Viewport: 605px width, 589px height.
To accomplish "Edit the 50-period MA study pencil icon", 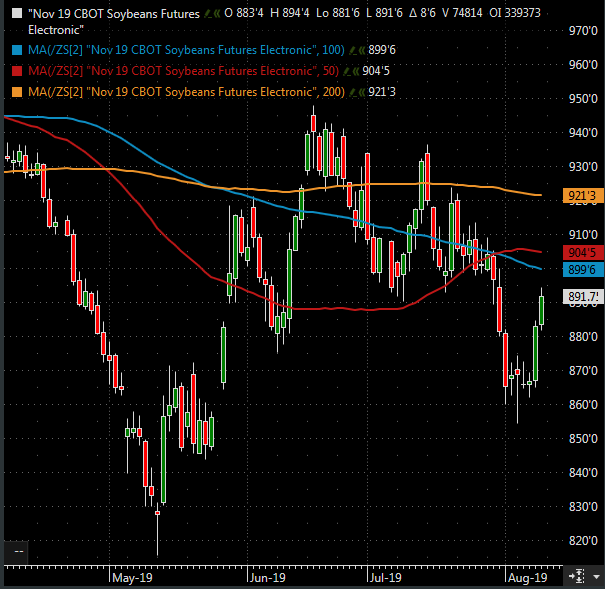I will point(347,71).
